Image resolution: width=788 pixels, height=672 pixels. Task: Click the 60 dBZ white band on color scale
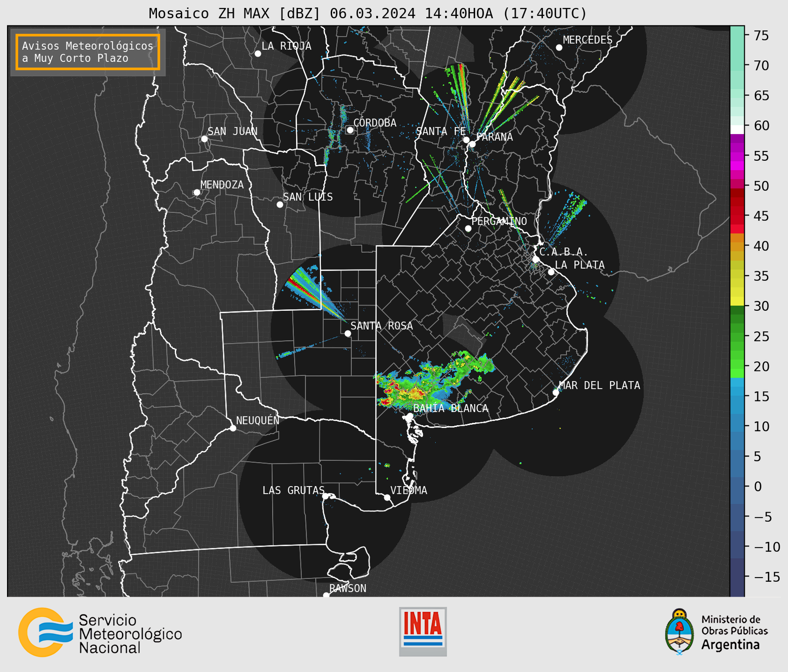pyautogui.click(x=737, y=129)
